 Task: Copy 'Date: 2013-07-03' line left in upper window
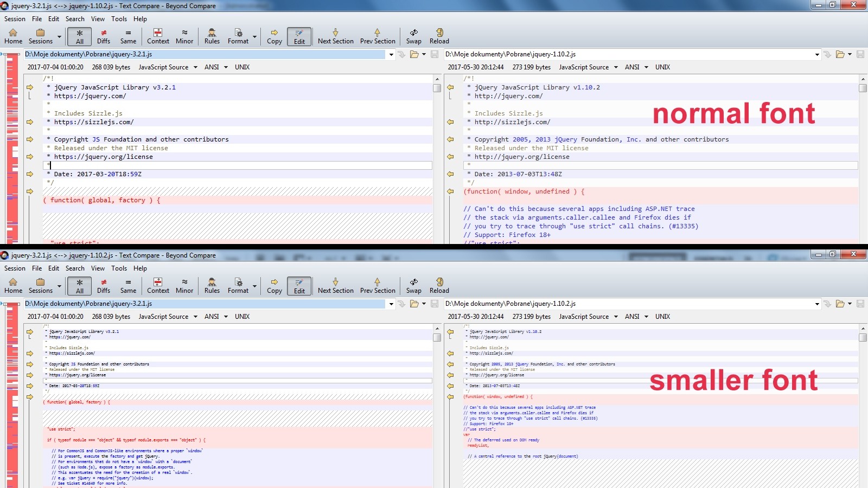pos(450,174)
